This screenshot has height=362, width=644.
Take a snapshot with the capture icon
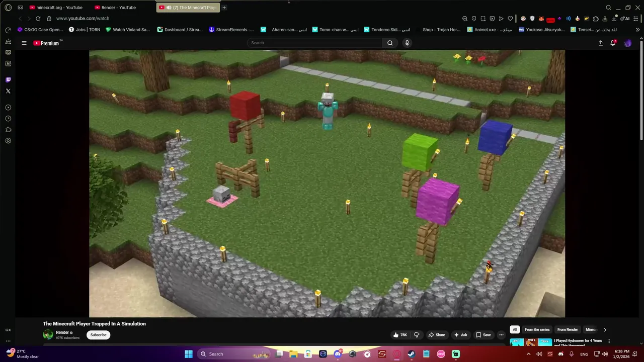coord(483,19)
